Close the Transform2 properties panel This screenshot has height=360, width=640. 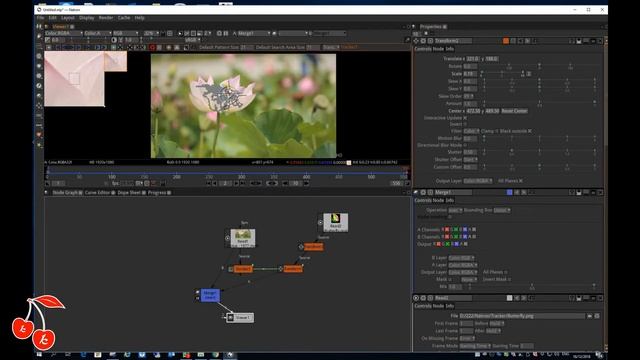point(600,41)
